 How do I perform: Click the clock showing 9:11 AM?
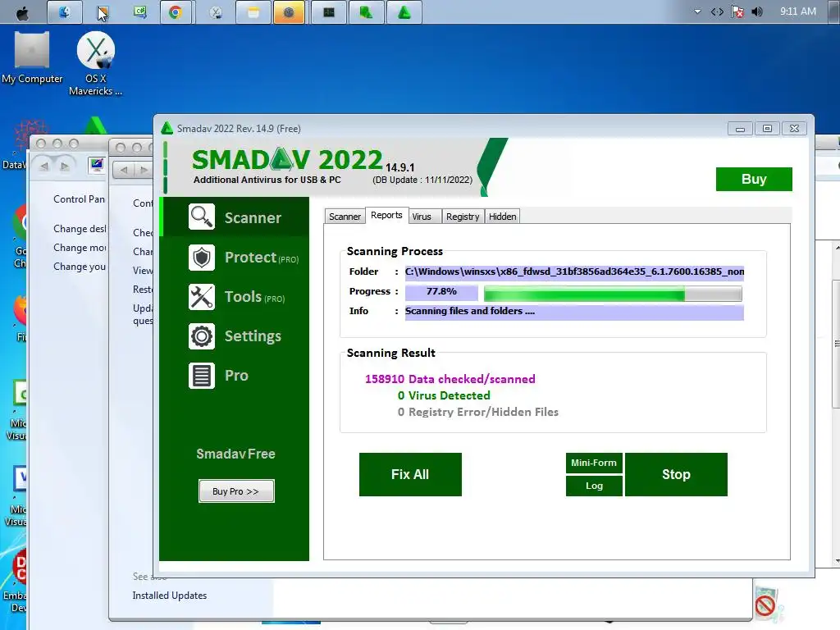[x=798, y=11]
